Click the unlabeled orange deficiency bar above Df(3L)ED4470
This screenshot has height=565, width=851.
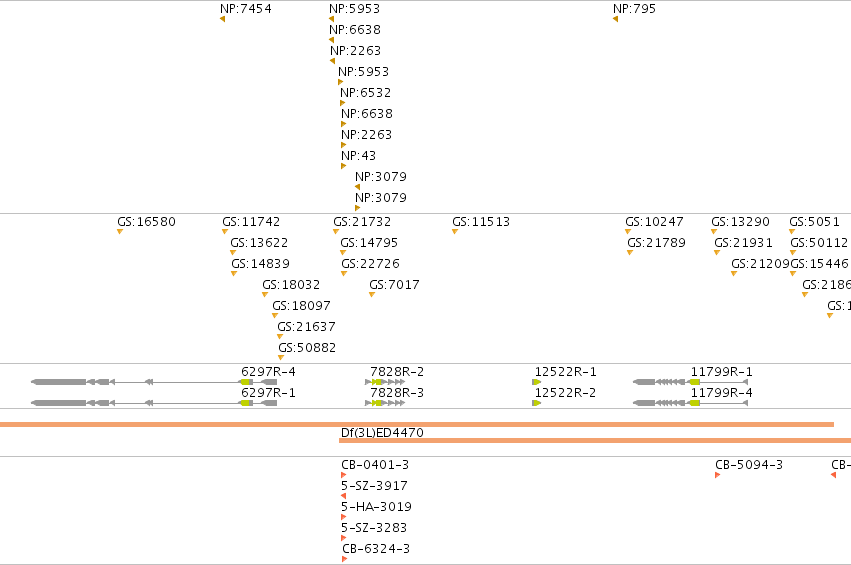click(x=417, y=424)
